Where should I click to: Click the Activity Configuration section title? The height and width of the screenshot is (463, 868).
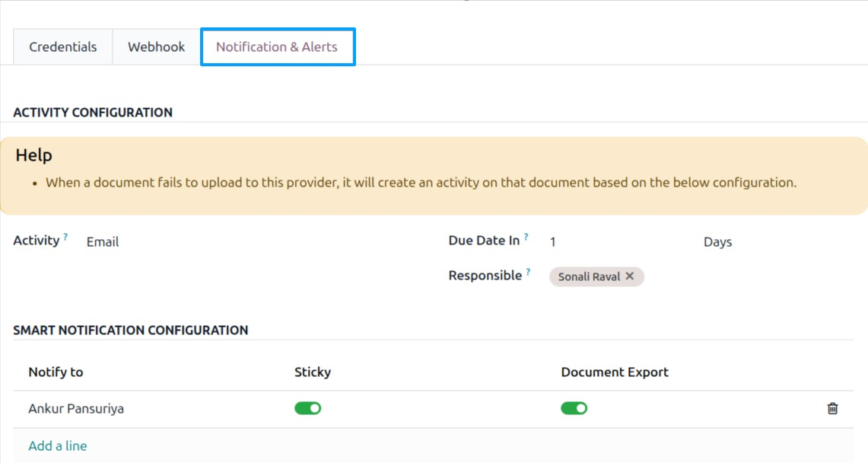pos(93,113)
